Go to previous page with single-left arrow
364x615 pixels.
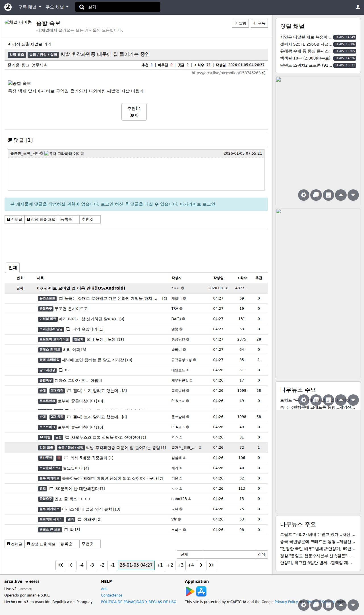coord(71,565)
